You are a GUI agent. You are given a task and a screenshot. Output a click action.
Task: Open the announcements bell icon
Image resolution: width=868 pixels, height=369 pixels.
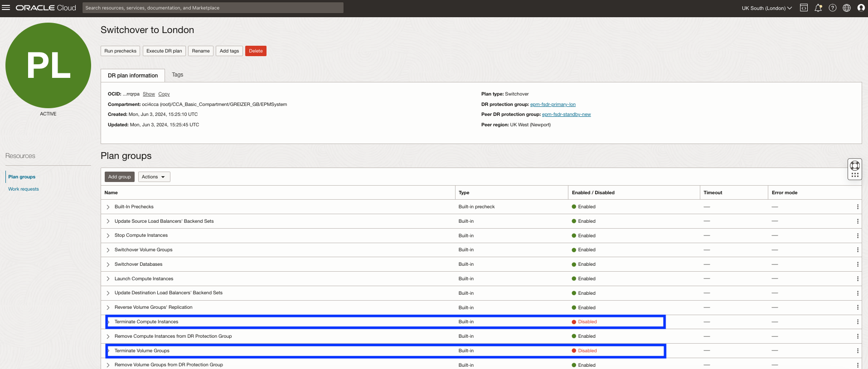click(818, 8)
